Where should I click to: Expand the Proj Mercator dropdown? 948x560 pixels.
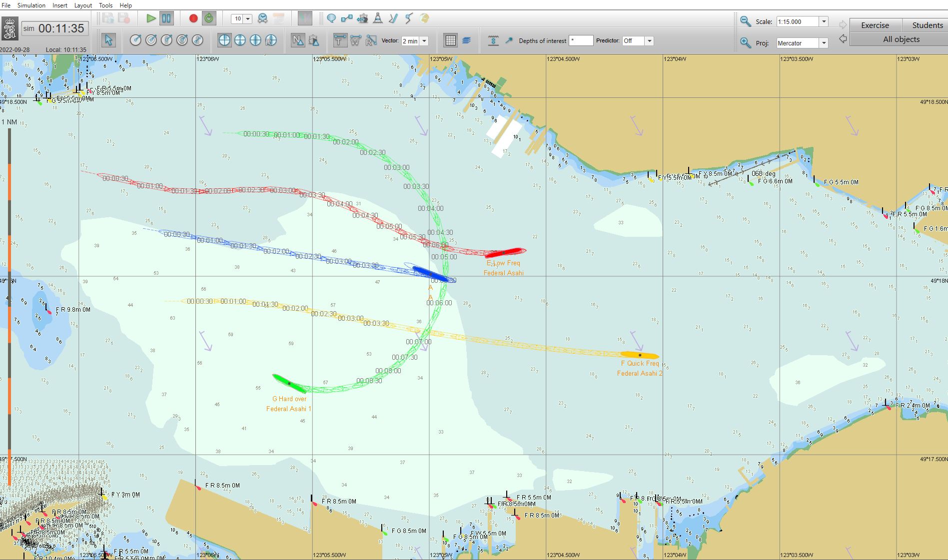pyautogui.click(x=824, y=43)
